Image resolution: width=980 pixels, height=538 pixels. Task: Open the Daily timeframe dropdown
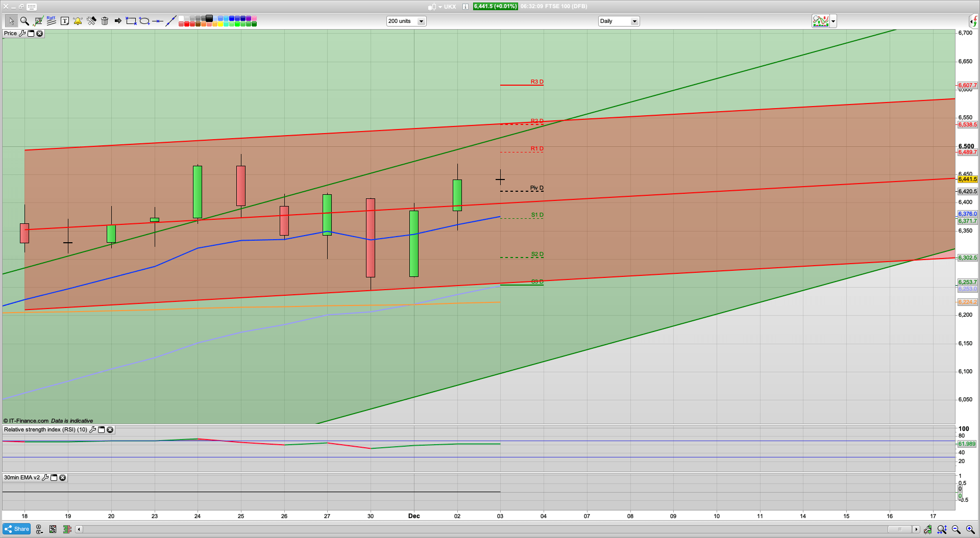(x=634, y=21)
